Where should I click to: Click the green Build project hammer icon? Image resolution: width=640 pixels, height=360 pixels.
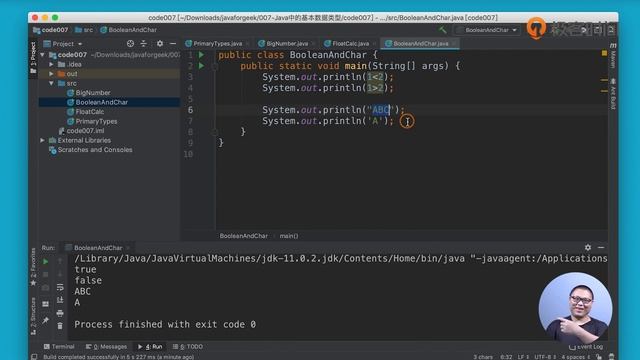click(x=442, y=30)
